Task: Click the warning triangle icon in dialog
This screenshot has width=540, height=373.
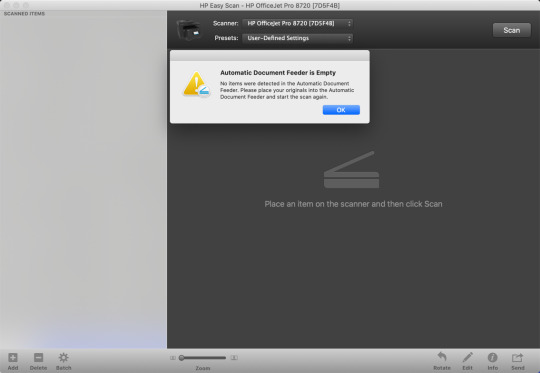Action: click(196, 84)
